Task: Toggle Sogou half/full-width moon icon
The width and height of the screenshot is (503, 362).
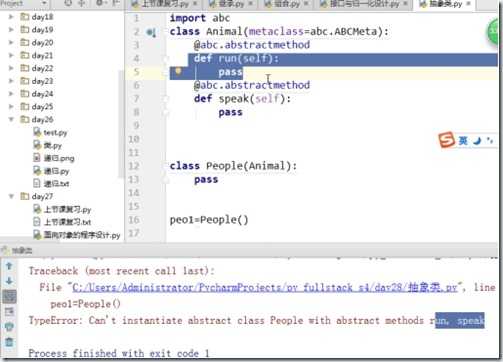Action: (x=477, y=140)
